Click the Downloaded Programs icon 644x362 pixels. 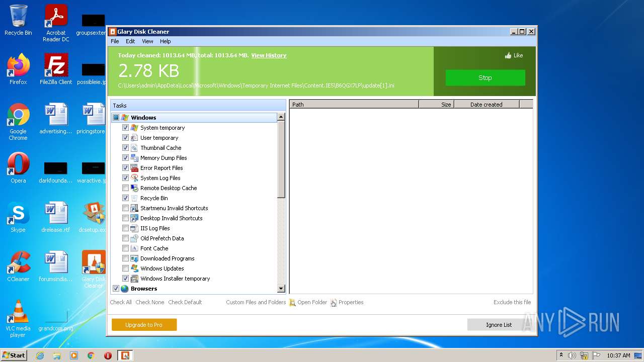tap(134, 258)
